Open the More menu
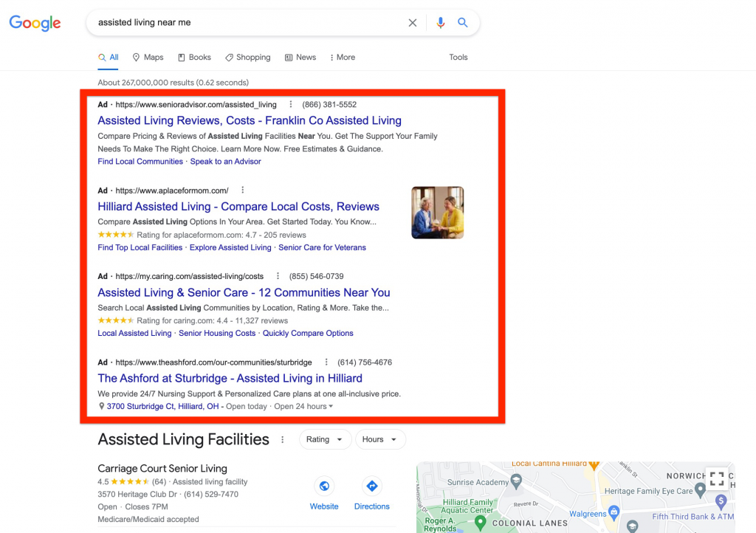 (343, 58)
